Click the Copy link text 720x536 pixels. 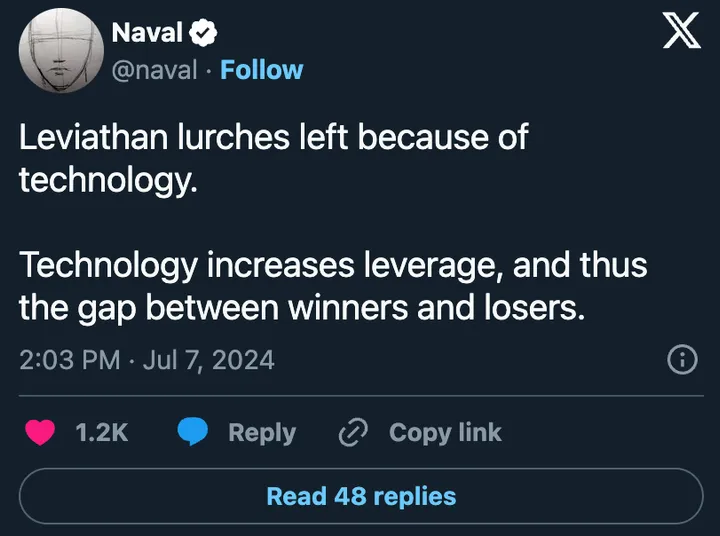(x=445, y=432)
